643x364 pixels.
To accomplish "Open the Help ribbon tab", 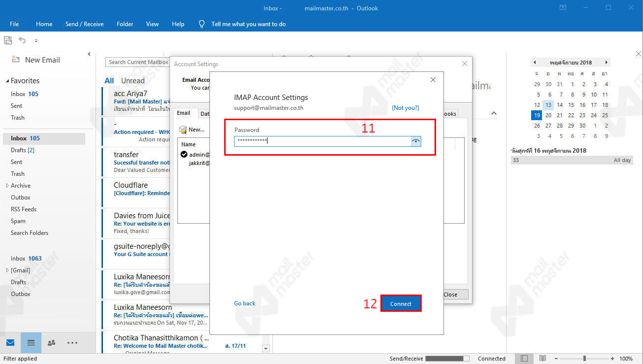I will click(x=178, y=24).
